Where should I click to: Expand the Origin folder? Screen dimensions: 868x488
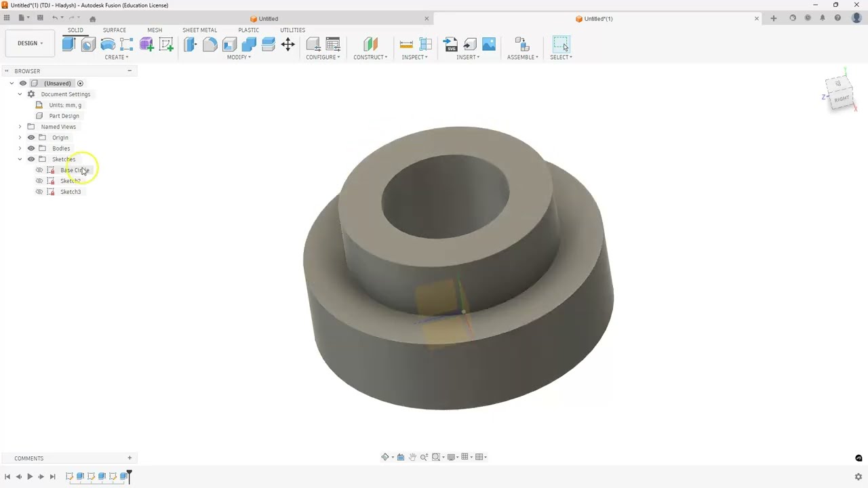pos(20,138)
